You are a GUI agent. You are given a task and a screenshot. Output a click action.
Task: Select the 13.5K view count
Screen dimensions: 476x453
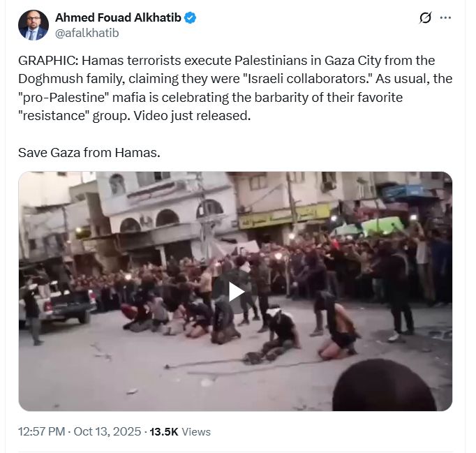(163, 432)
